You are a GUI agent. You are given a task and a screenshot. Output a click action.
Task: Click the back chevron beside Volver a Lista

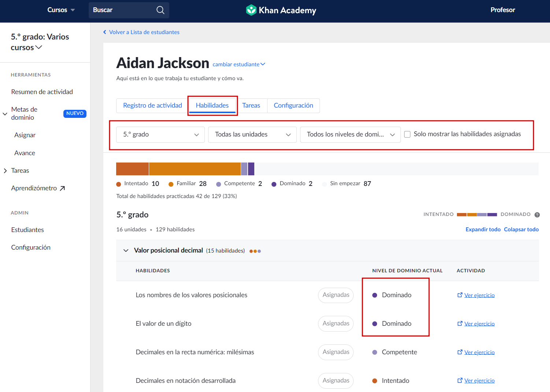(x=105, y=32)
